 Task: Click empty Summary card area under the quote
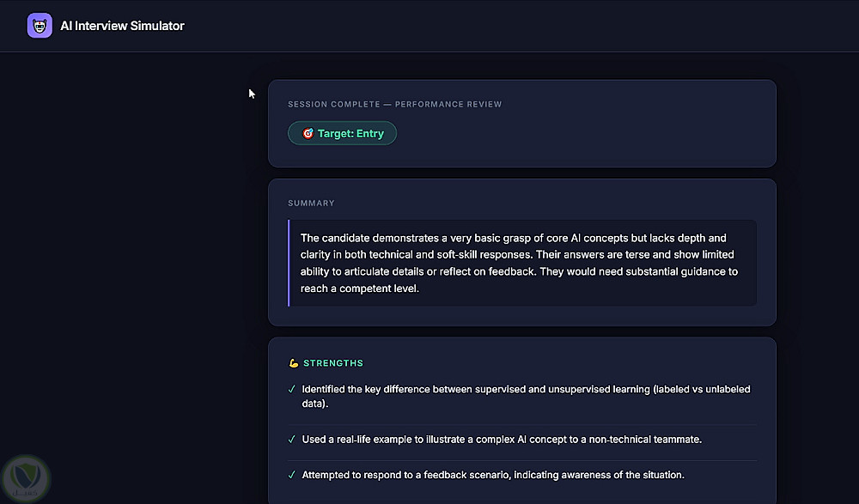point(521,316)
